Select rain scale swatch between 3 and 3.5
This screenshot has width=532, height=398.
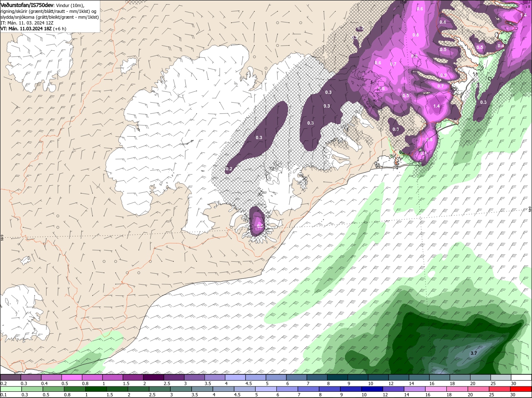coord(181,389)
